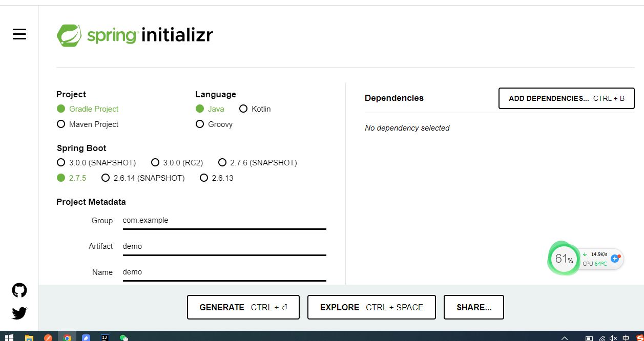Open the hamburger menu
This screenshot has height=341, width=644.
(x=19, y=34)
